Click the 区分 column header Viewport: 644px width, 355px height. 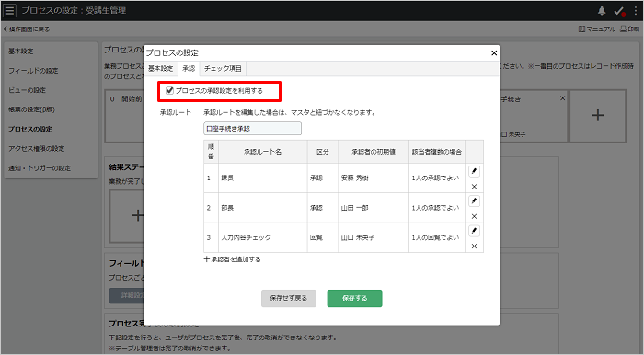coord(322,152)
